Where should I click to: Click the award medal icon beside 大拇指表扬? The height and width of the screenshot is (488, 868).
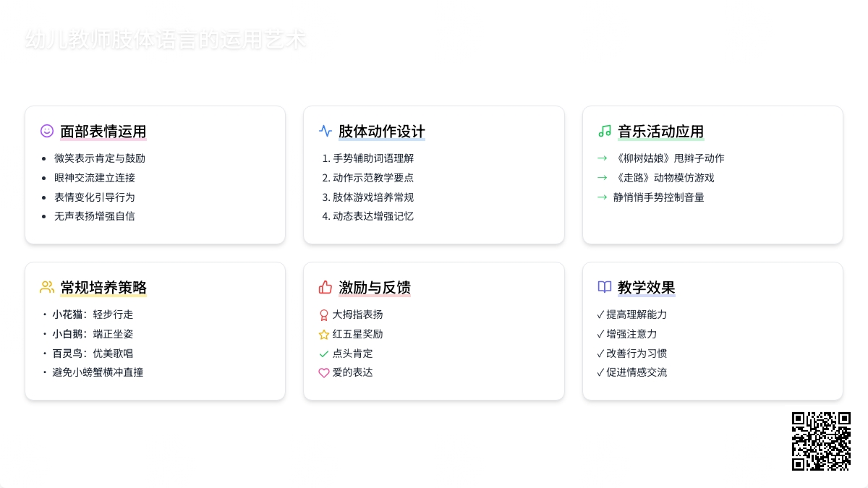coord(324,315)
